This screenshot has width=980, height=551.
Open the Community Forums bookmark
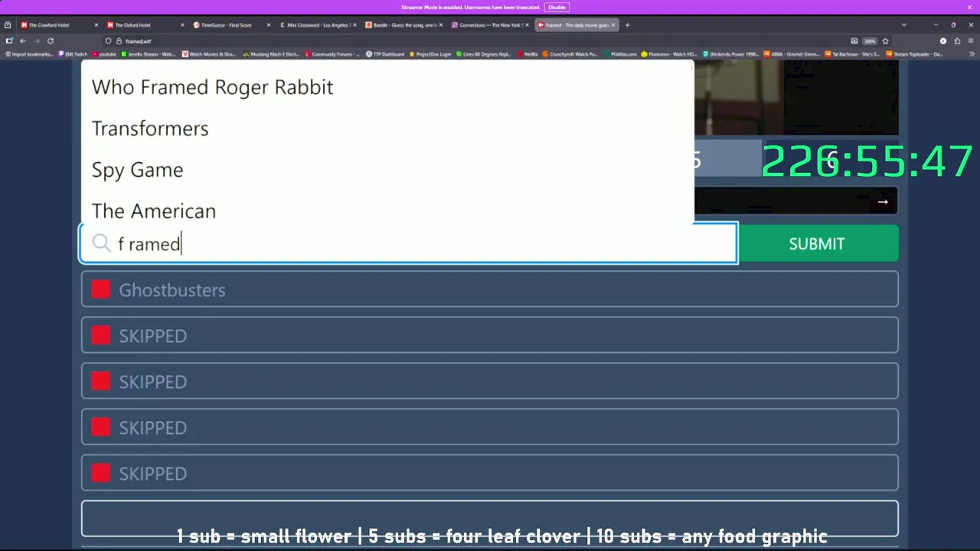(331, 54)
